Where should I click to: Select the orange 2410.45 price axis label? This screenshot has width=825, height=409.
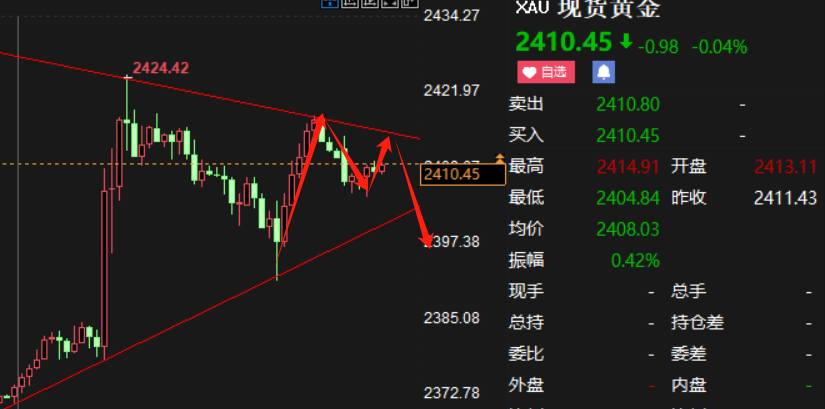pyautogui.click(x=462, y=174)
